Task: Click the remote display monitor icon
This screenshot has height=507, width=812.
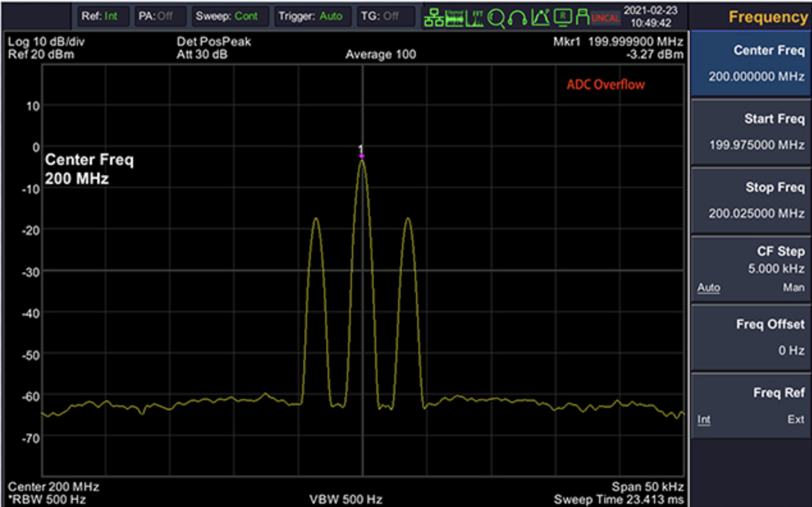Action: (562, 18)
